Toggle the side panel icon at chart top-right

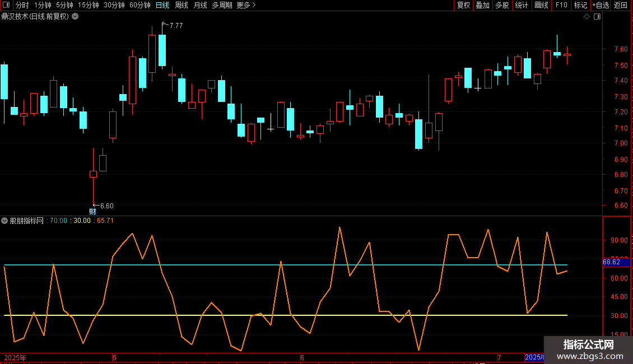(x=597, y=17)
